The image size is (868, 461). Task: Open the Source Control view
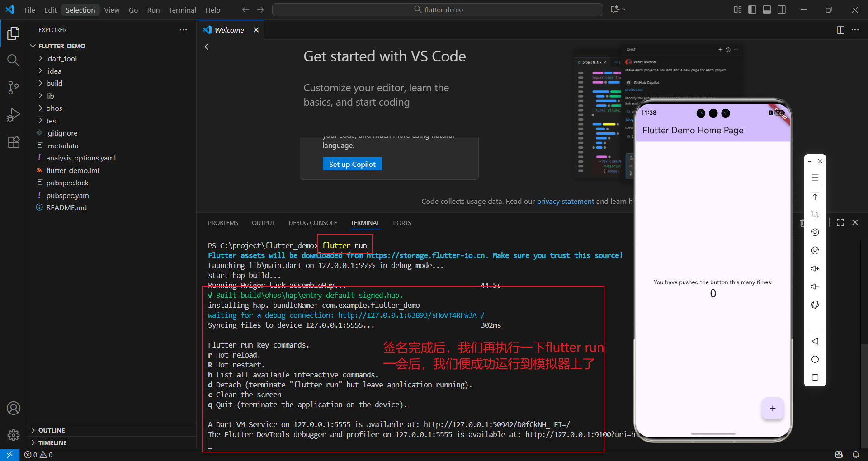tap(14, 88)
